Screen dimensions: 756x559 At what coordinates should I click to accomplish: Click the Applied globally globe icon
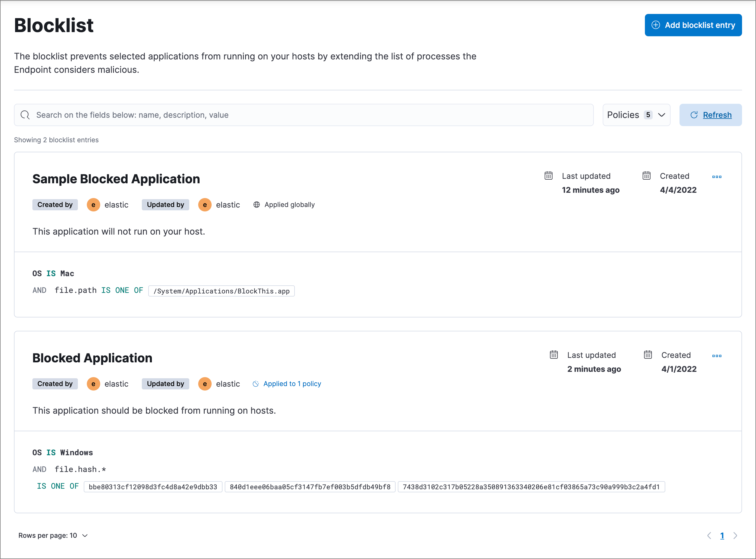click(256, 205)
